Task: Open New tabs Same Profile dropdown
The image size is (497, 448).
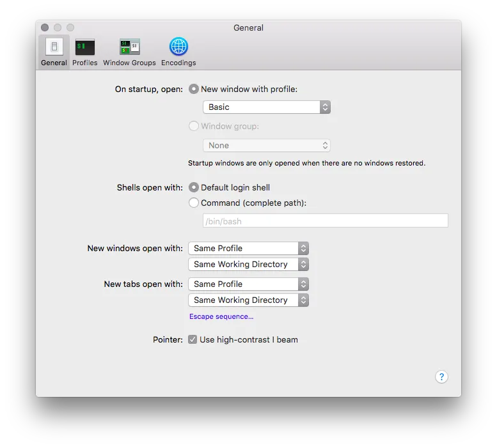Action: [248, 284]
